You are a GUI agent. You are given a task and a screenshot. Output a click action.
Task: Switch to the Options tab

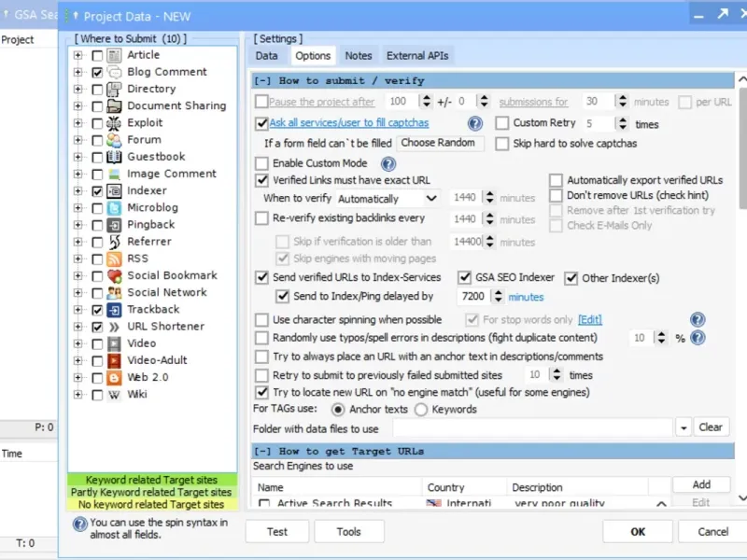point(313,56)
